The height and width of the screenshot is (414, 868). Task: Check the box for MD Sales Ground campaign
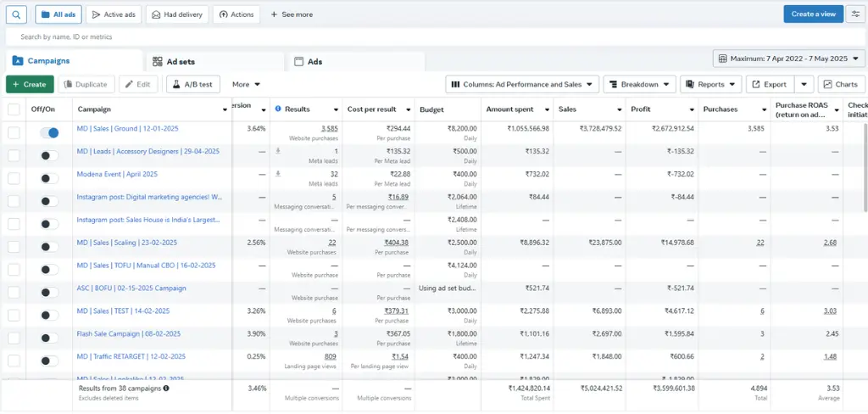tap(14, 132)
